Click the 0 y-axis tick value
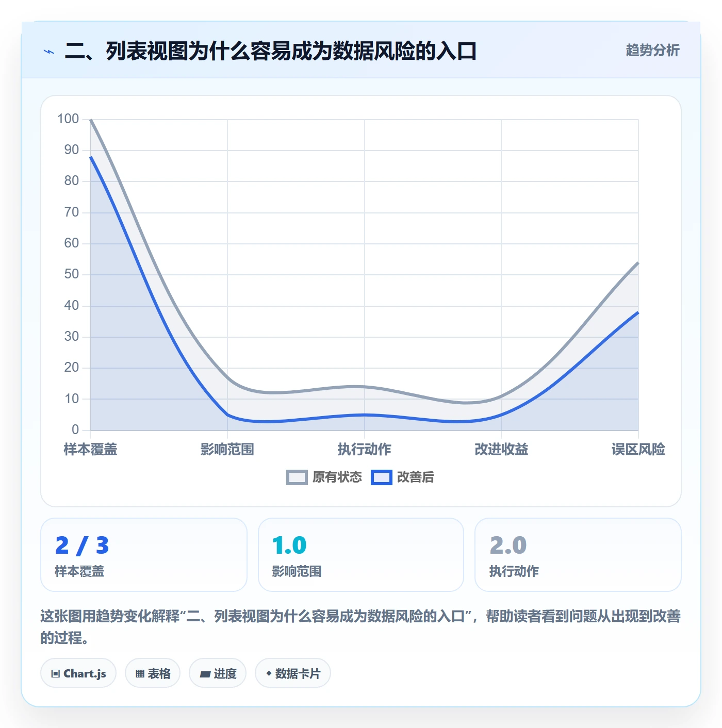Image resolution: width=722 pixels, height=728 pixels. pos(75,430)
